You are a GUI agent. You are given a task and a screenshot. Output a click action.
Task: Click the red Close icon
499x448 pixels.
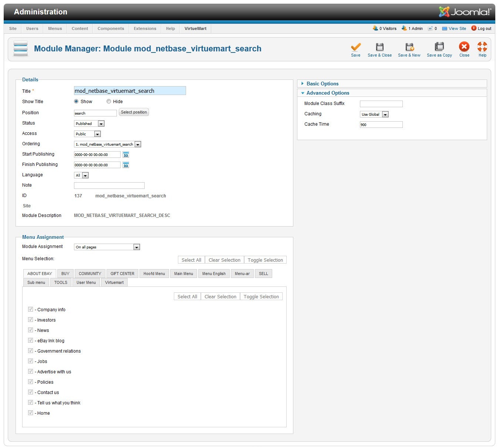pos(464,47)
